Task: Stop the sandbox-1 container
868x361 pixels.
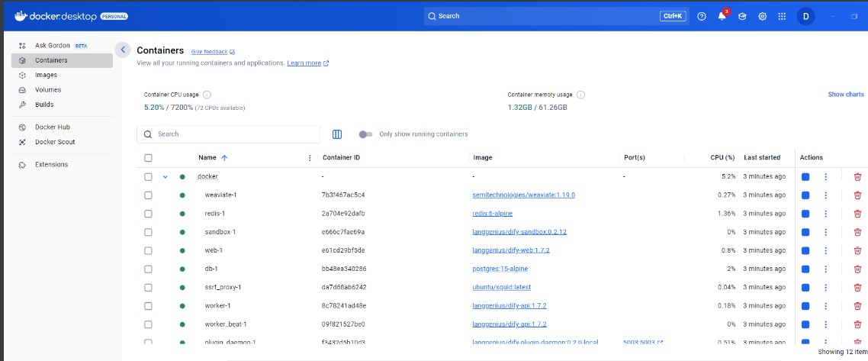Action: tap(805, 232)
